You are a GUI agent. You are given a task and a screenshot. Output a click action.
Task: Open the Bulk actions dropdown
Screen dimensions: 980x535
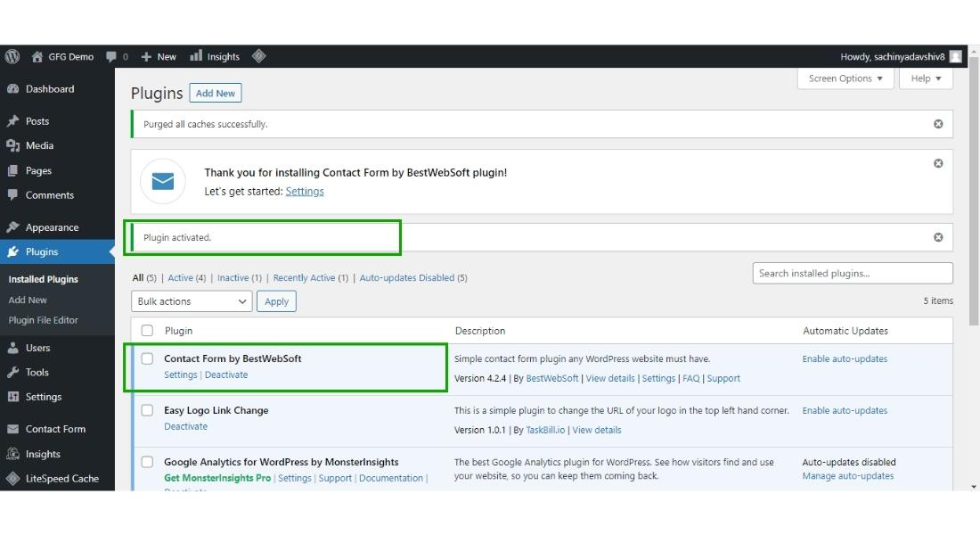(192, 301)
